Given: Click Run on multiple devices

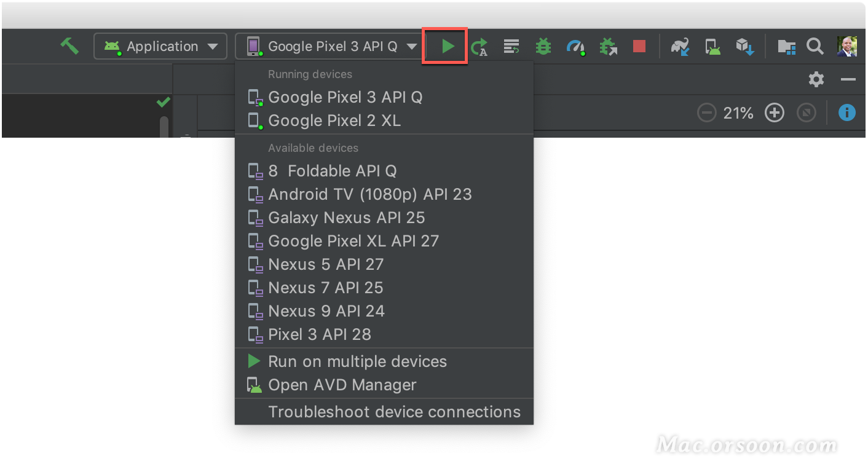Looking at the screenshot, I should point(384,361).
